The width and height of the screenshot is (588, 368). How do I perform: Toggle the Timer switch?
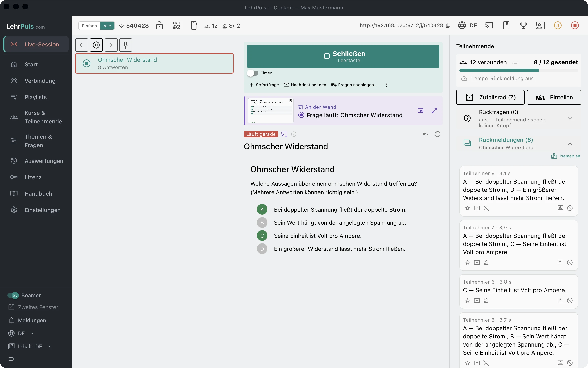pyautogui.click(x=253, y=73)
